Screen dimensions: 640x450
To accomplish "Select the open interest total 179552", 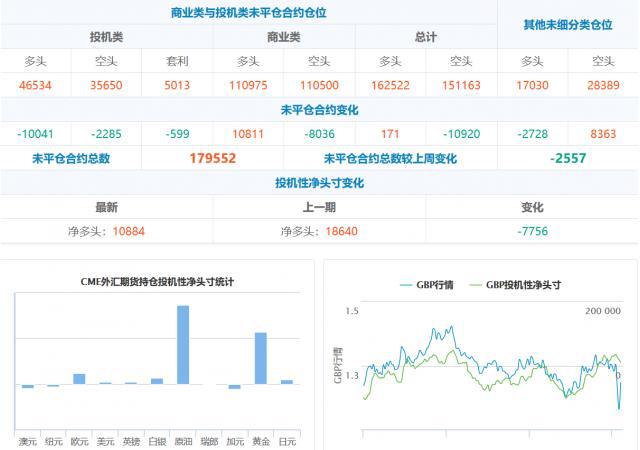I will pyautogui.click(x=213, y=158).
